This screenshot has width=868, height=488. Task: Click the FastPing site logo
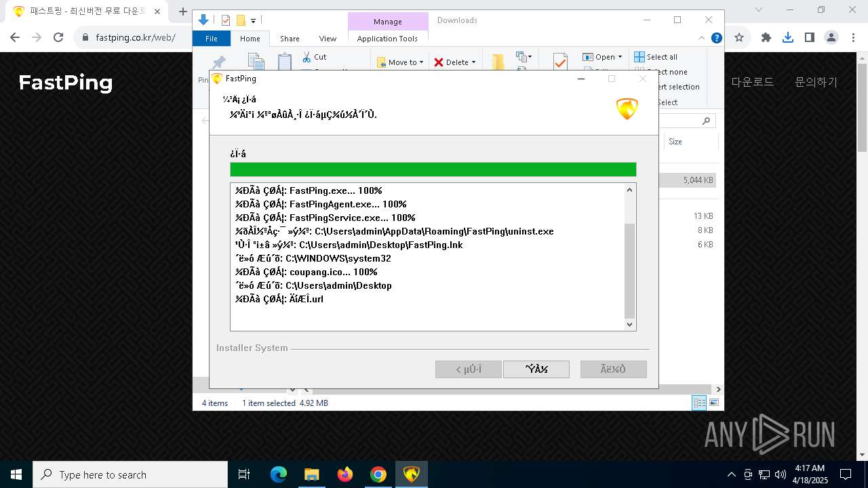(66, 83)
